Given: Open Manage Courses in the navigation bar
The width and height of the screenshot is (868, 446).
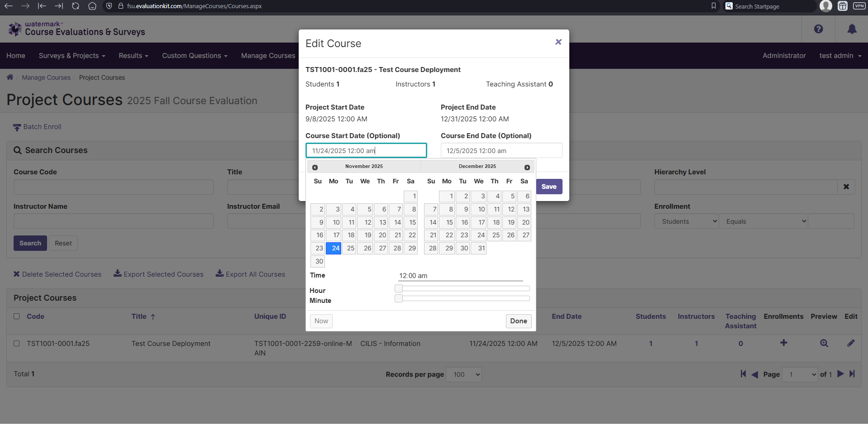Looking at the screenshot, I should [268, 56].
